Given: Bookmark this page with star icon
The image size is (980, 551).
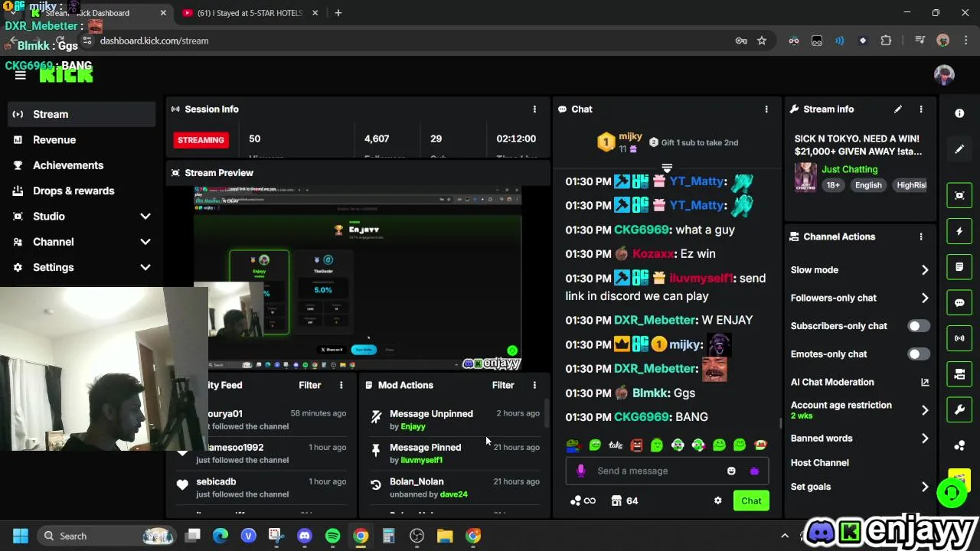Looking at the screenshot, I should click(762, 41).
